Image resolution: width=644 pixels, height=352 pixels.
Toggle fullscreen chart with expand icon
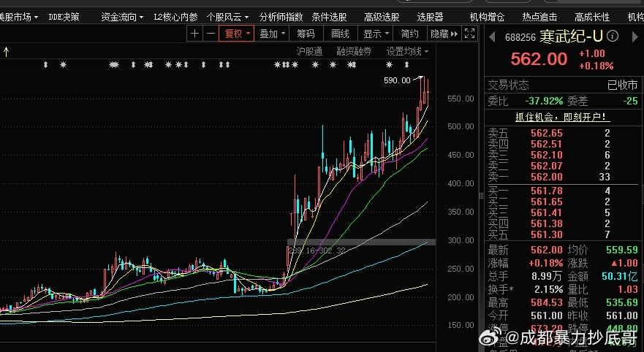click(469, 34)
